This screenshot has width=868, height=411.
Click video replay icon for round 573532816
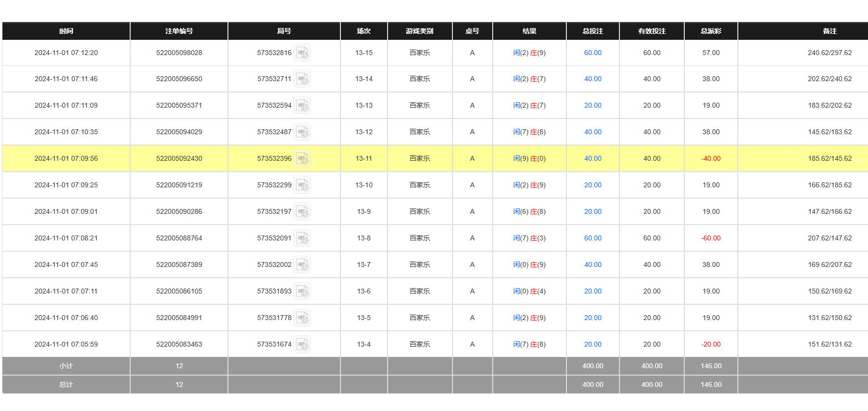pos(302,53)
